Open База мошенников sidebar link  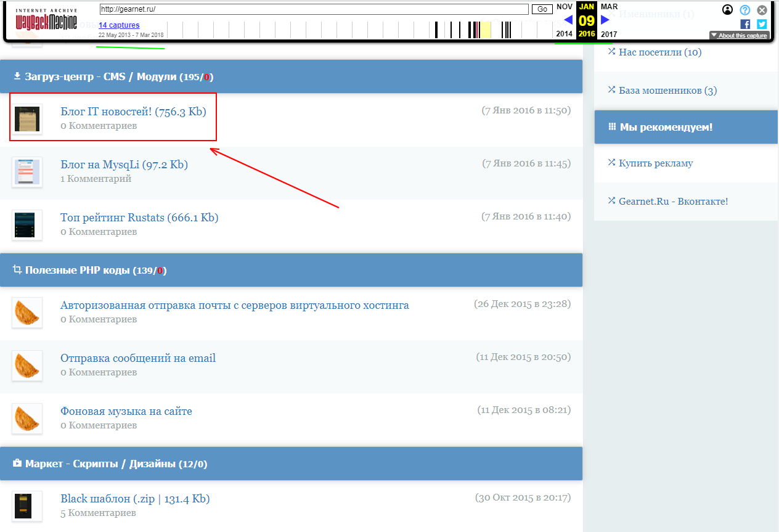667,91
